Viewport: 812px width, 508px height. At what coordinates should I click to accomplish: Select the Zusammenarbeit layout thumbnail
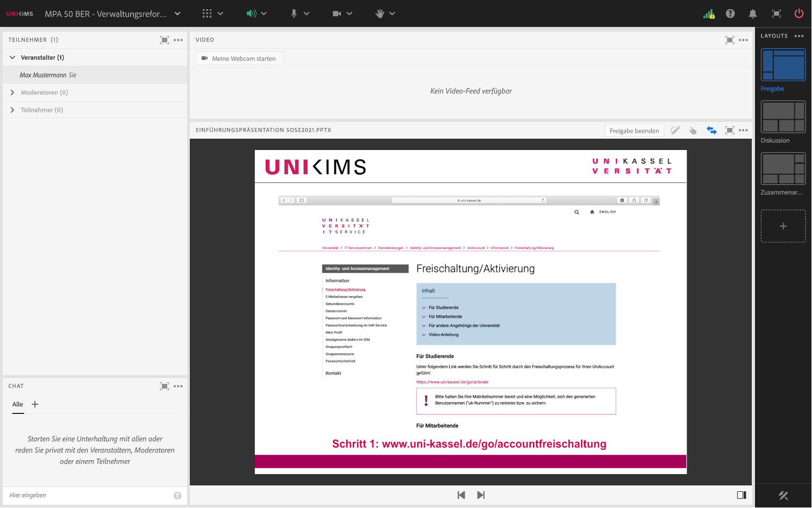(783, 168)
